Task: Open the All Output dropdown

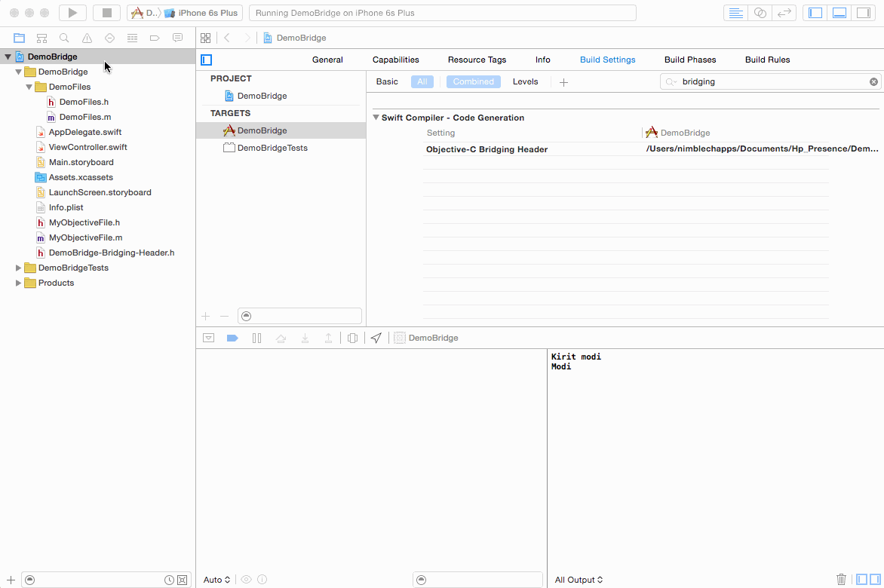Action: click(x=579, y=580)
